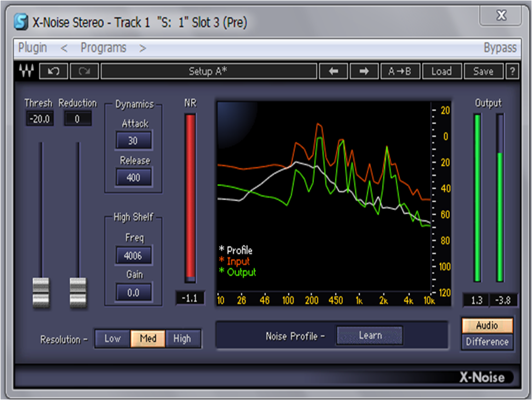Image resolution: width=532 pixels, height=400 pixels.
Task: Click the Reduction value field 0
Action: pyautogui.click(x=77, y=119)
